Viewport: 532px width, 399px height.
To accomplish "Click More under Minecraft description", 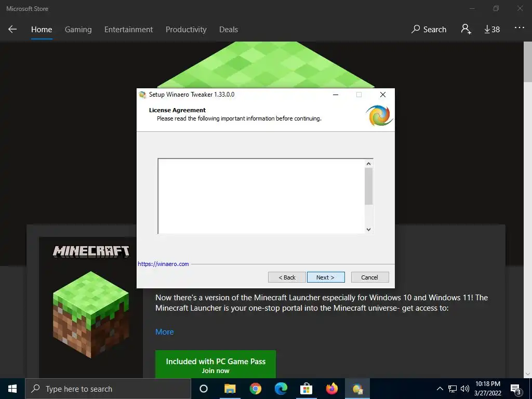I will coord(165,332).
